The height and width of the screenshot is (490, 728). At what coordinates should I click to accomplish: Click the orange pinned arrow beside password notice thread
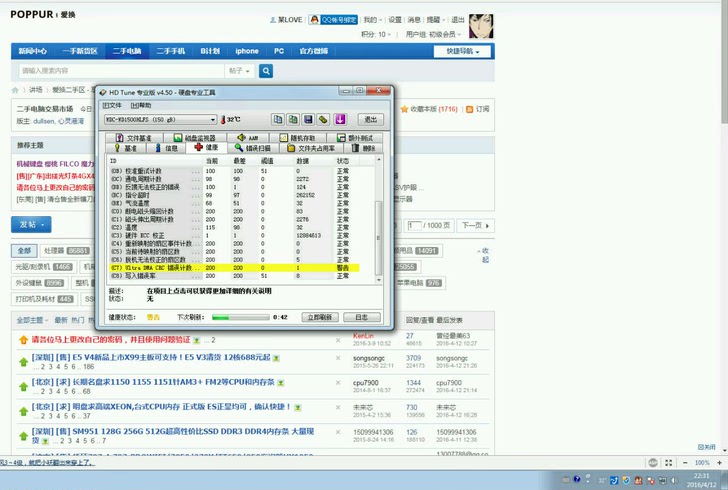point(23,340)
